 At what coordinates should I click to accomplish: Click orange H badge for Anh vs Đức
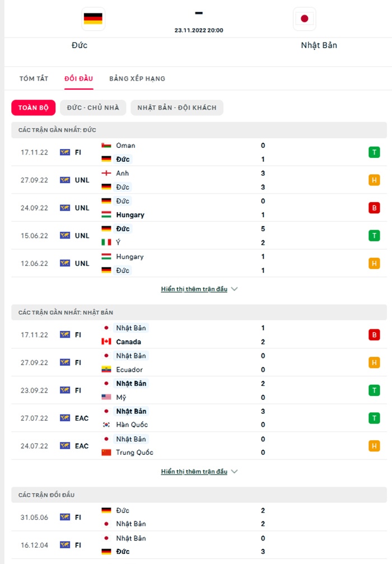click(374, 180)
